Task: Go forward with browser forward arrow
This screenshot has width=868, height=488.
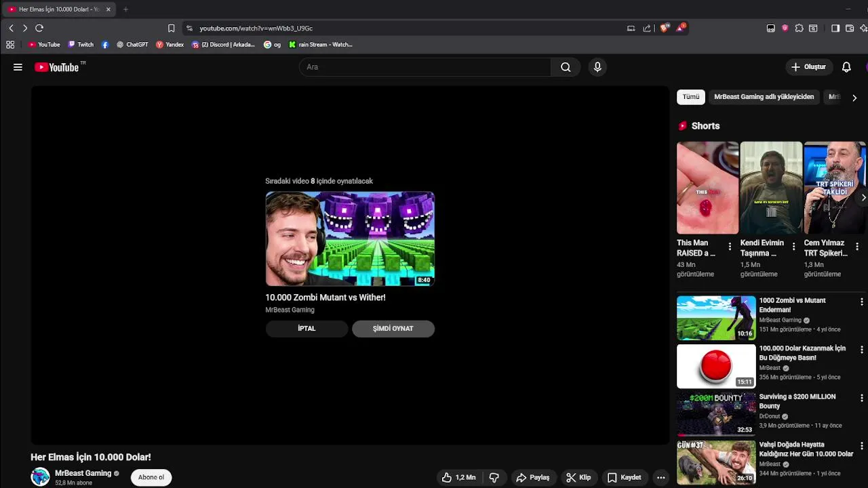Action: (x=25, y=28)
